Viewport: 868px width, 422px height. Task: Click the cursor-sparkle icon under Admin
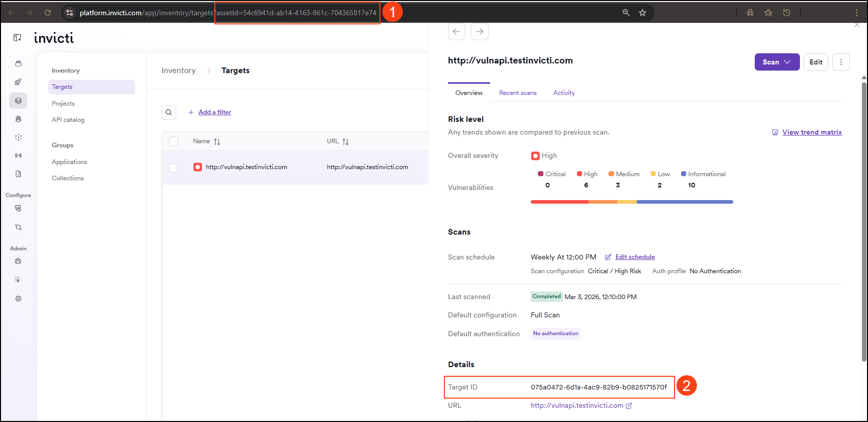[18, 280]
